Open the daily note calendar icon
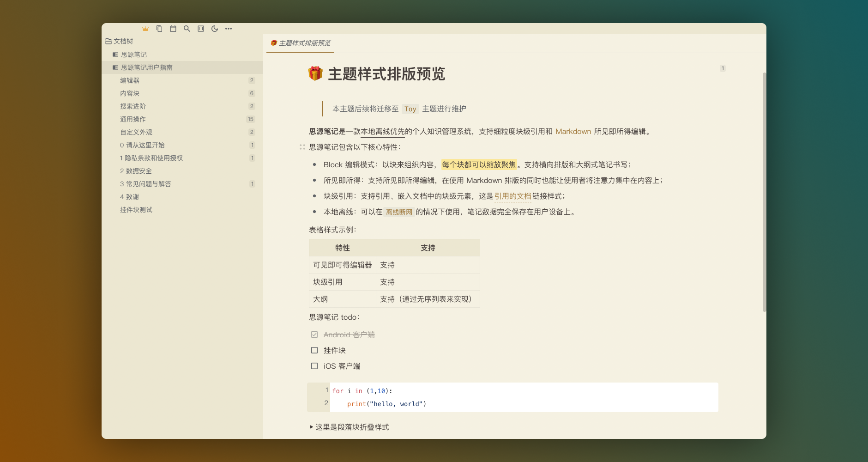868x462 pixels. pyautogui.click(x=173, y=29)
